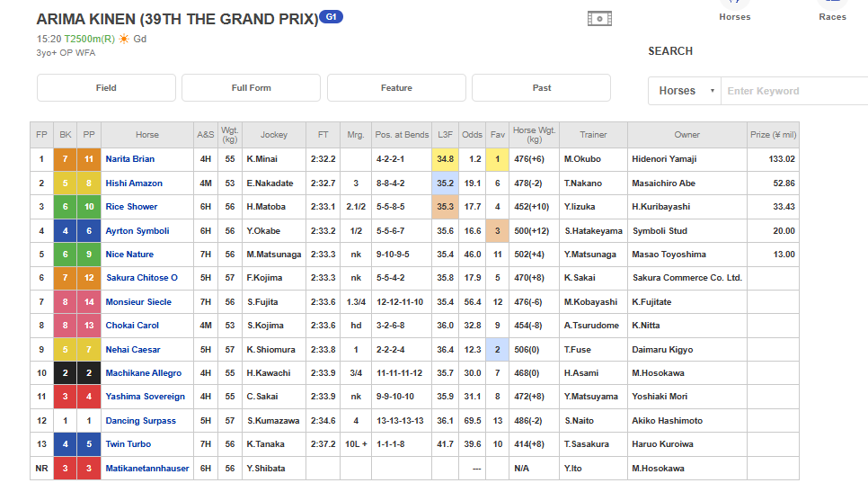The height and width of the screenshot is (483, 868).
Task: Open the Machikane Allegro horse page
Action: (x=144, y=372)
